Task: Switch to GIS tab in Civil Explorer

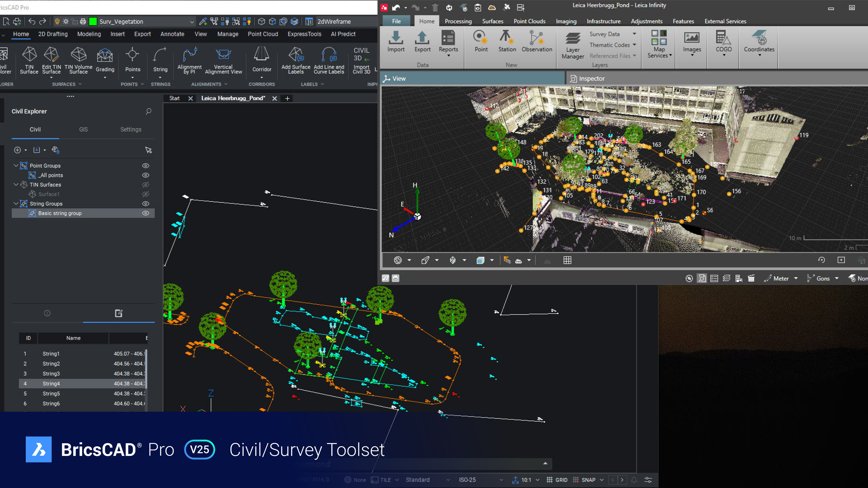Action: point(83,129)
